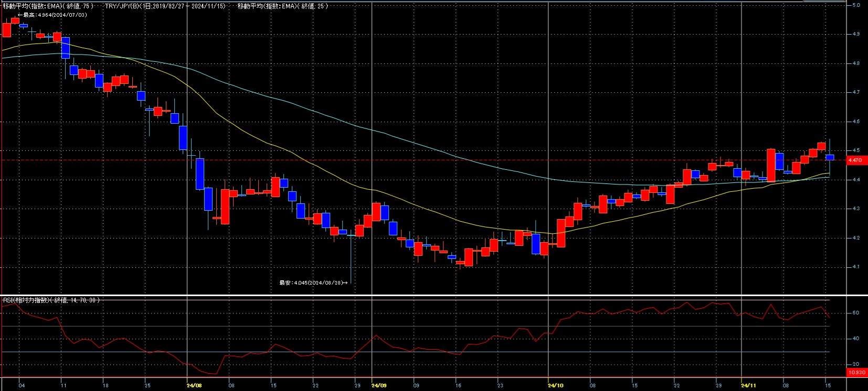This screenshot has width=868, height=391.
Task: Click the 40 level on RSI axis
Action: coord(856,339)
